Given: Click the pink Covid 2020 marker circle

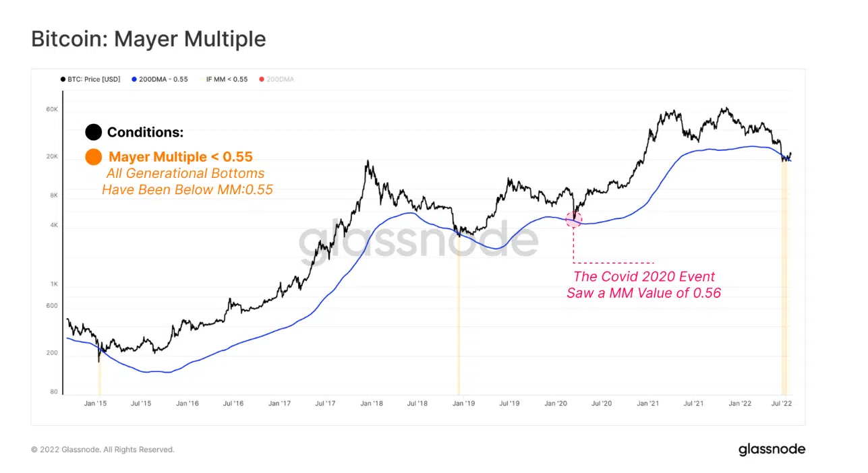Looking at the screenshot, I should [573, 219].
